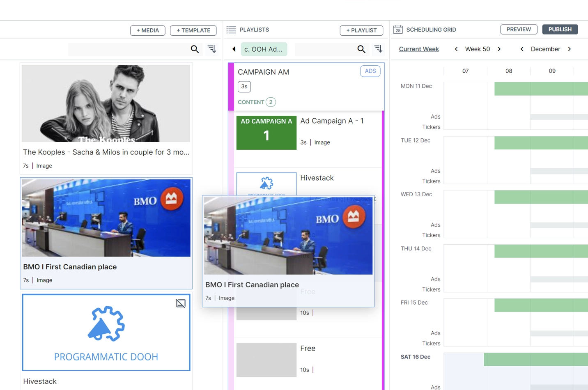The width and height of the screenshot is (588, 390).
Task: Jump to Current Week link
Action: [419, 49]
